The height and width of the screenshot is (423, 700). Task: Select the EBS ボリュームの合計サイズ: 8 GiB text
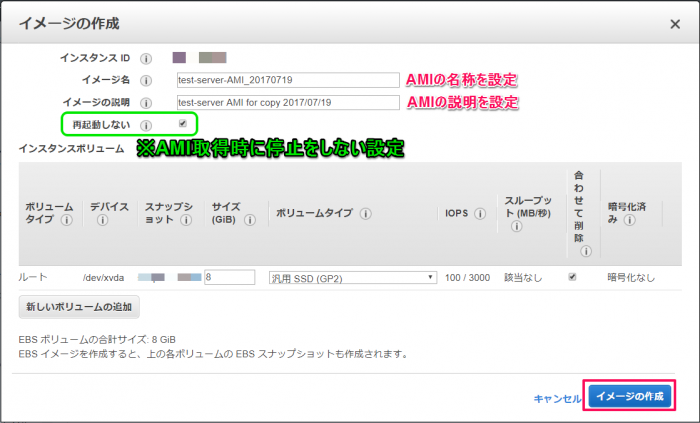point(97,340)
